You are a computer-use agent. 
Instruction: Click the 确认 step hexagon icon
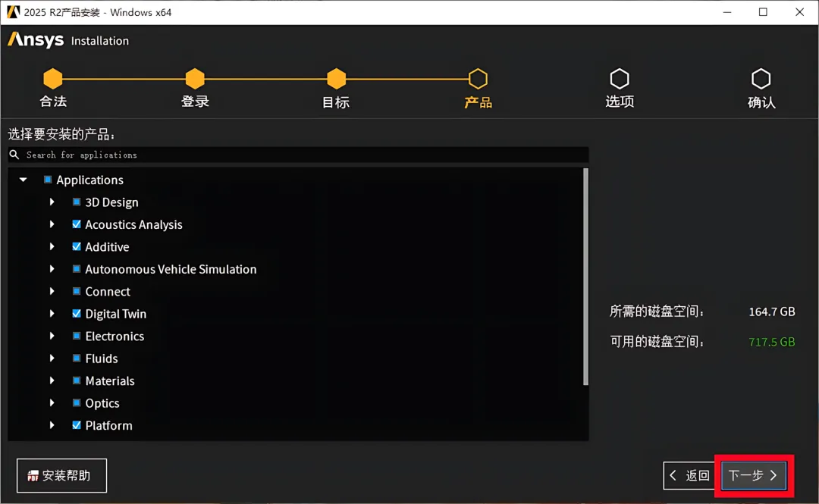761,79
